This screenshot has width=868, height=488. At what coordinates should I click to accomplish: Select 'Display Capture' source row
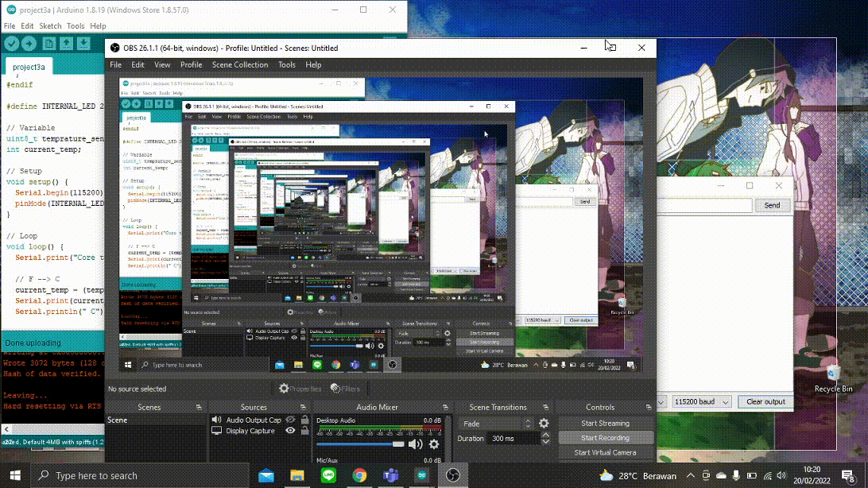pyautogui.click(x=259, y=431)
